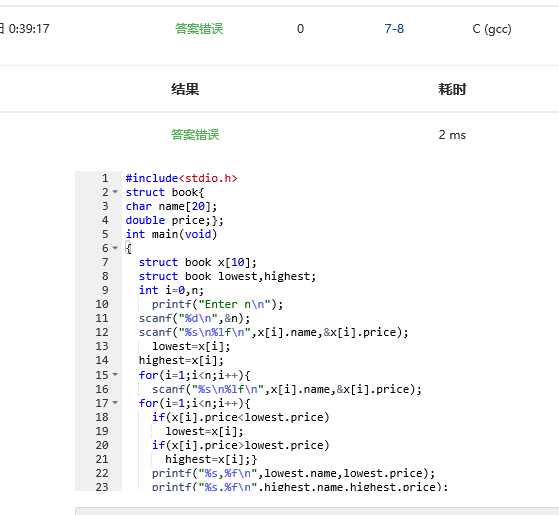Click the struct book x[10]; code line
Screen dimensions: 559x515
point(198,262)
